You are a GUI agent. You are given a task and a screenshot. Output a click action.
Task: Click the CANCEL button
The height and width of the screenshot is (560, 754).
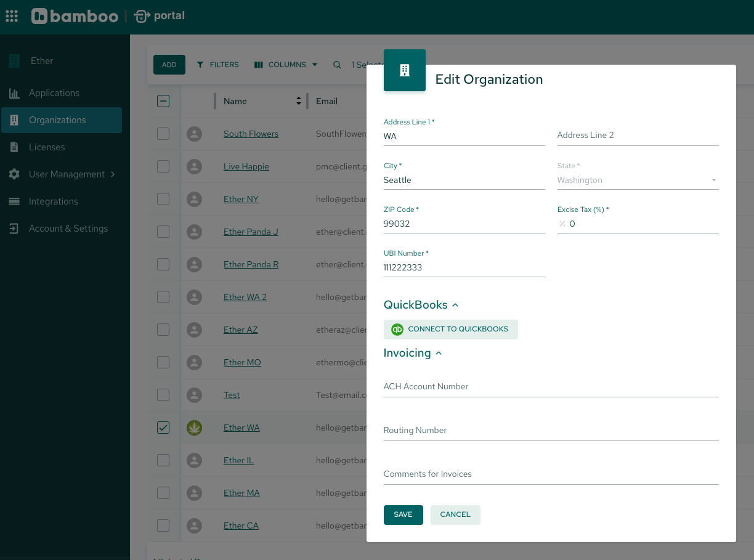[x=455, y=515]
